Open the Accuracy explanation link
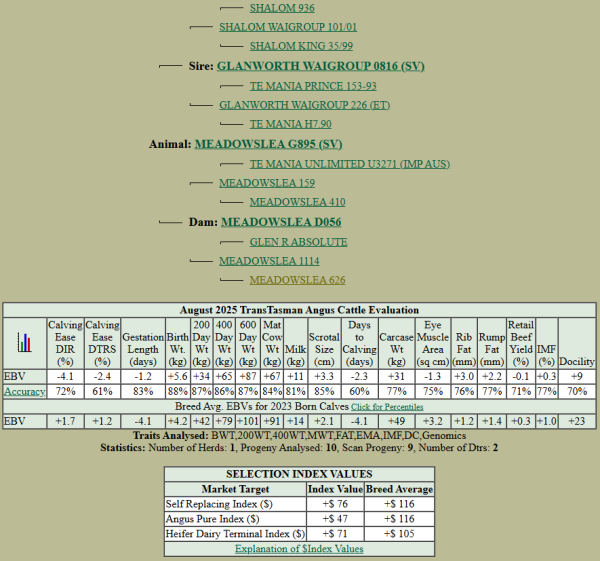 coord(24,391)
